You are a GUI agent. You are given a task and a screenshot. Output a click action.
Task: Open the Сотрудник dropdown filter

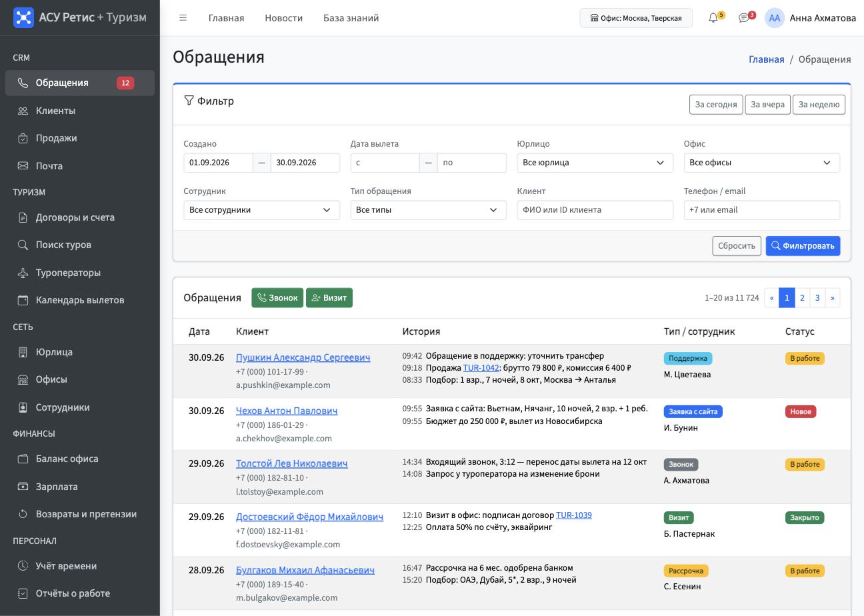pyautogui.click(x=261, y=210)
